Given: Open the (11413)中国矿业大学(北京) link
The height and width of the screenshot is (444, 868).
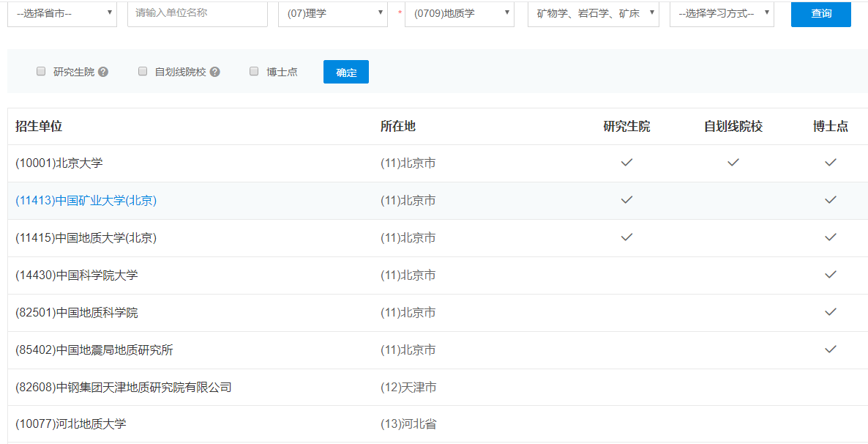Looking at the screenshot, I should 86,201.
